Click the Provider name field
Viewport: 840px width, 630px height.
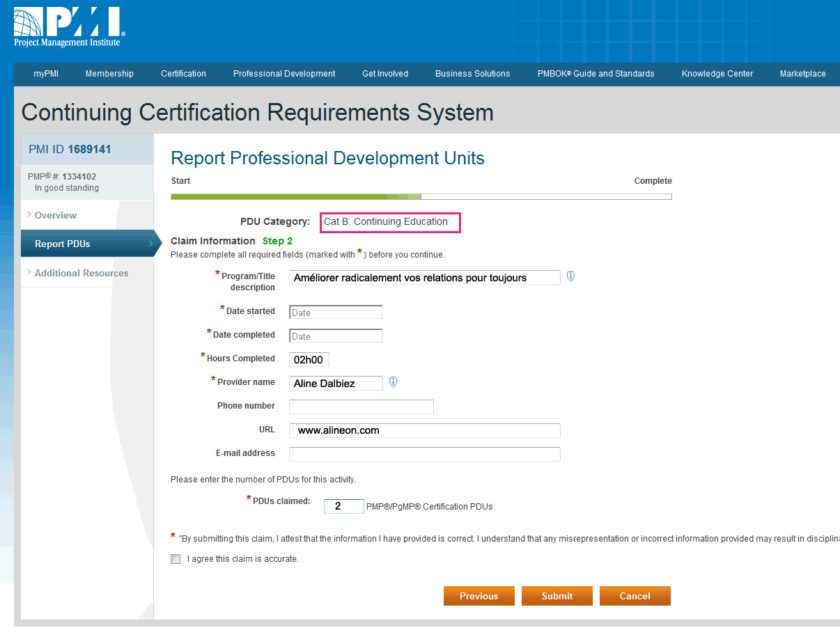tap(336, 383)
